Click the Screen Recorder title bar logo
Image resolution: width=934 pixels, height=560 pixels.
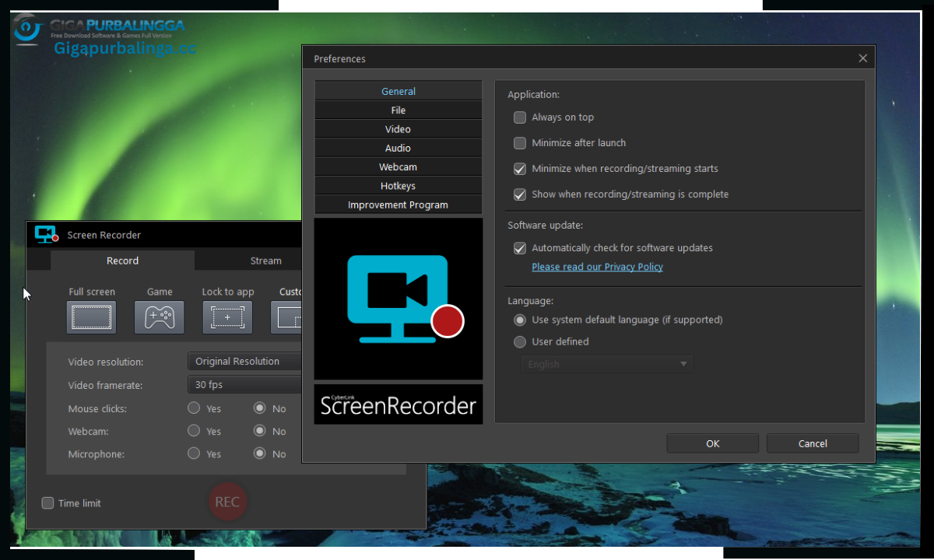pos(47,234)
